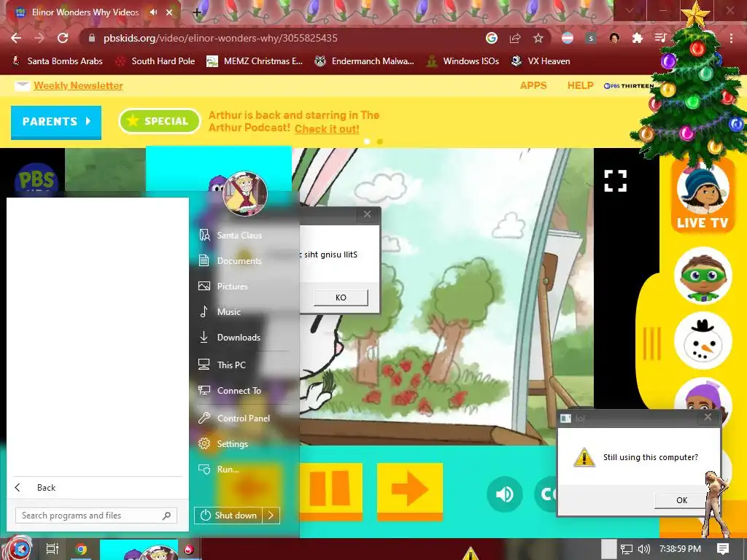This screenshot has height=560, width=747.
Task: Open the MEMZ Christmas bookmark
Action: [255, 61]
